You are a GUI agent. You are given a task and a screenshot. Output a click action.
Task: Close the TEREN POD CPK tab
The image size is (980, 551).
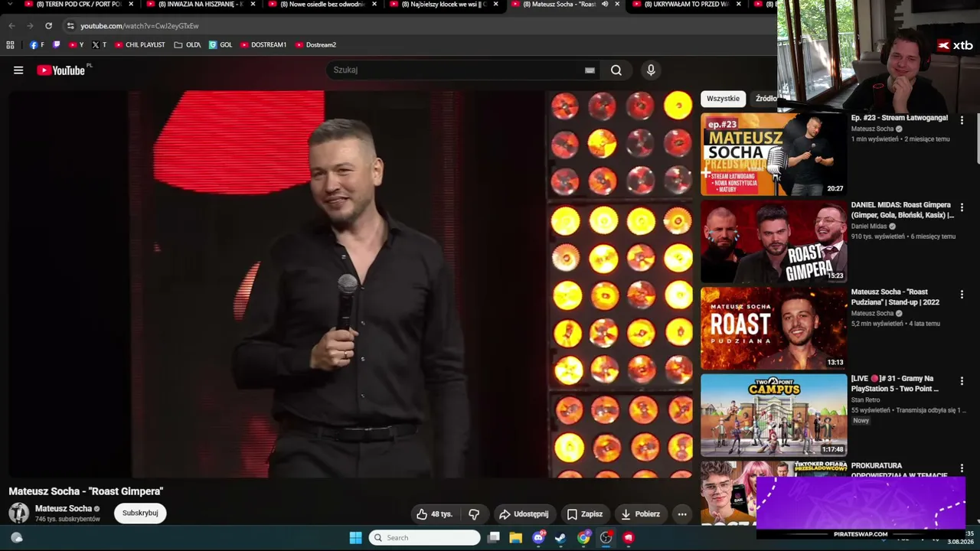click(131, 5)
